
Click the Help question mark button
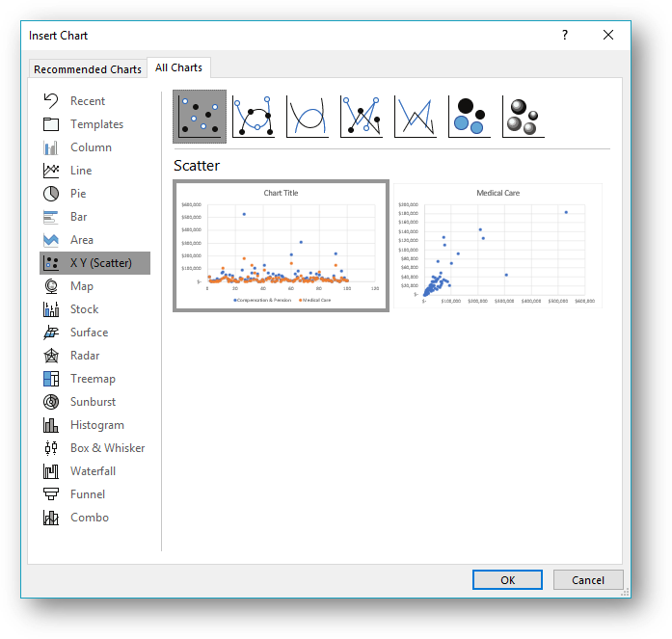[565, 35]
